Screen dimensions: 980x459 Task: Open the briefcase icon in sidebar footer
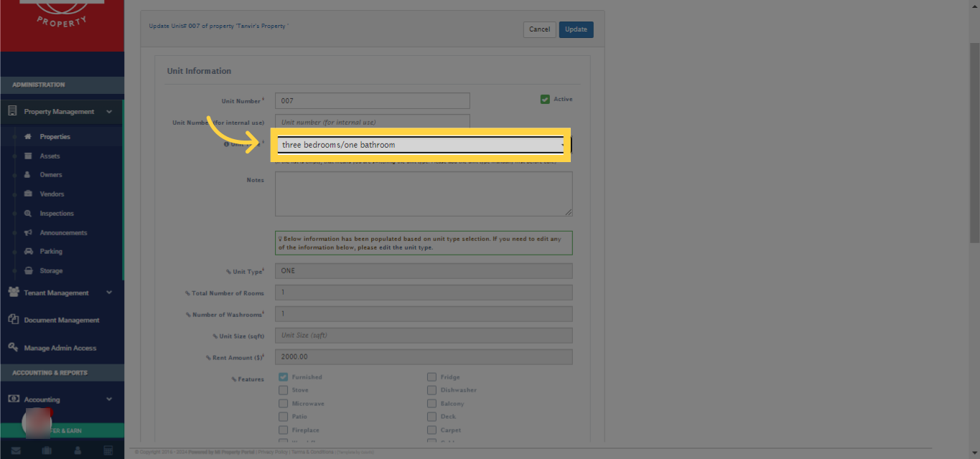pyautogui.click(x=47, y=451)
